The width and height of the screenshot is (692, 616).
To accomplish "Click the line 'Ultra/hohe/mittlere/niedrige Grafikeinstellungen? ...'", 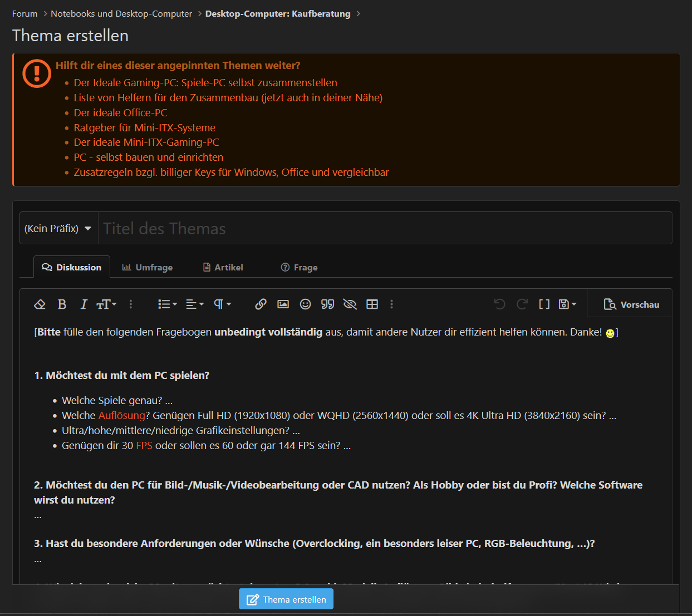I will 181,431.
